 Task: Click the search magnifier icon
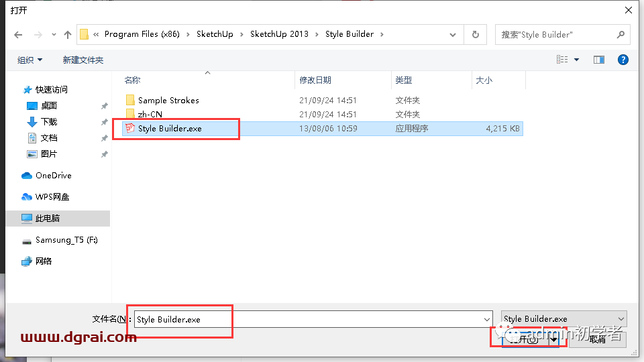point(621,35)
